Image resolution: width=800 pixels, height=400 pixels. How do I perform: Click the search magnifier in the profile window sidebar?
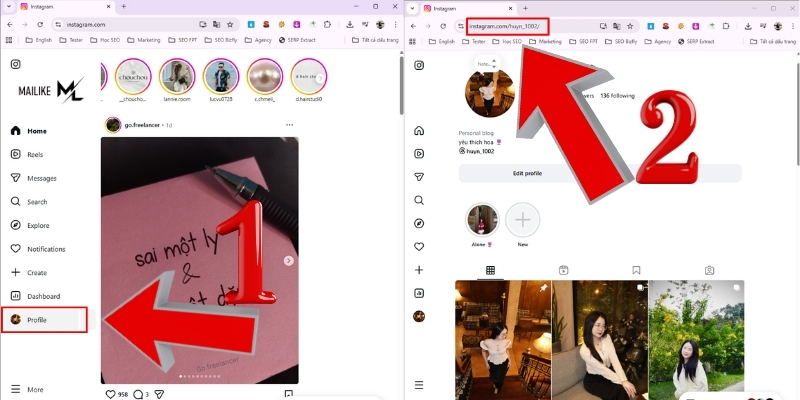(419, 200)
